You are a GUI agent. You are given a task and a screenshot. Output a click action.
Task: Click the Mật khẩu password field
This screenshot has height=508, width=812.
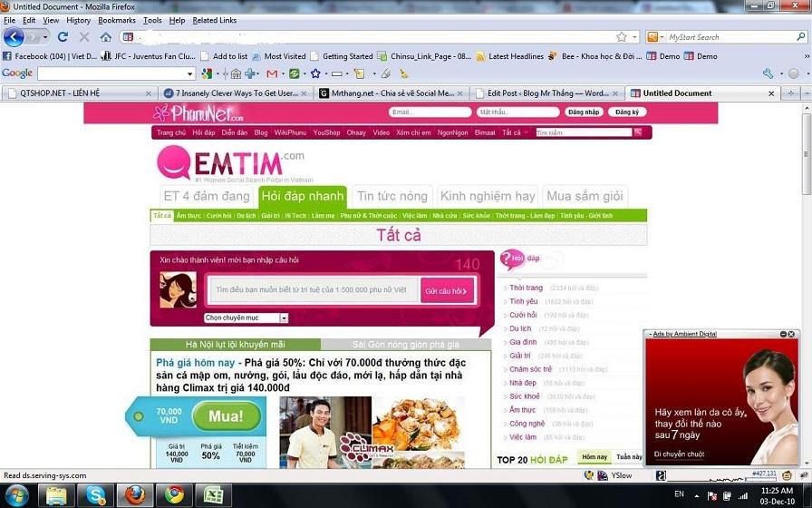click(517, 112)
